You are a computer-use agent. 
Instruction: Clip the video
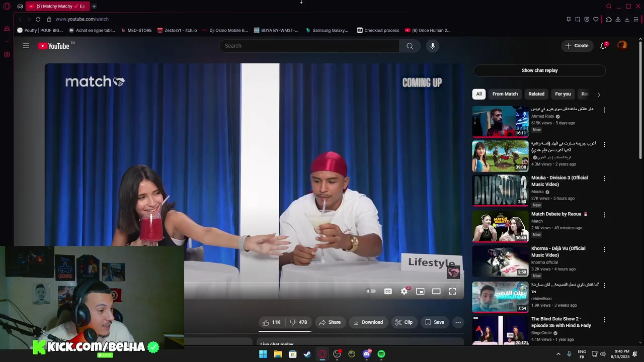pos(404,322)
